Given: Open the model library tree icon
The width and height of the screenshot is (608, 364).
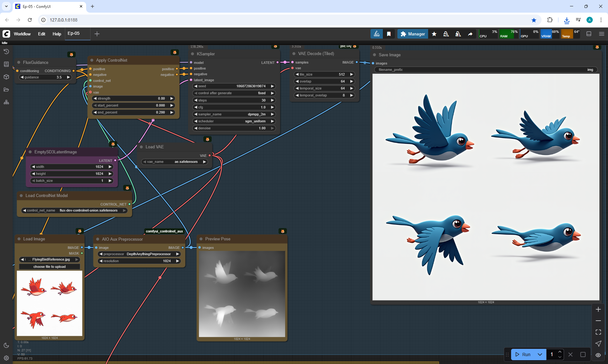Looking at the screenshot, I should point(6,102).
